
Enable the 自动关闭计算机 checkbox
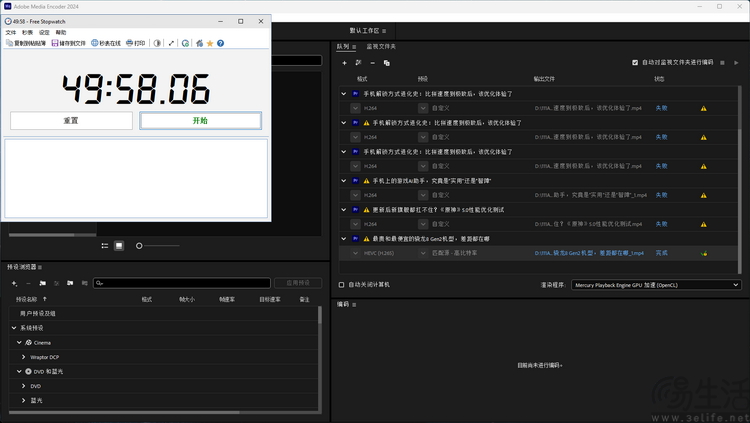click(342, 285)
